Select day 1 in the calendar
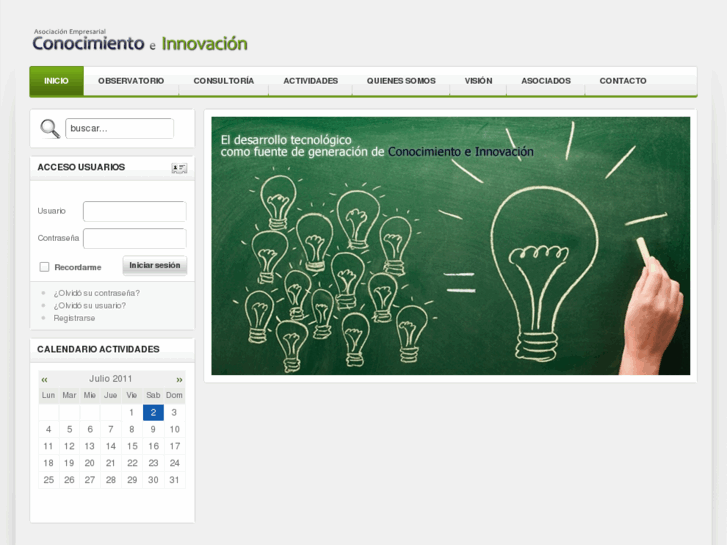The image size is (727, 545). tap(132, 412)
